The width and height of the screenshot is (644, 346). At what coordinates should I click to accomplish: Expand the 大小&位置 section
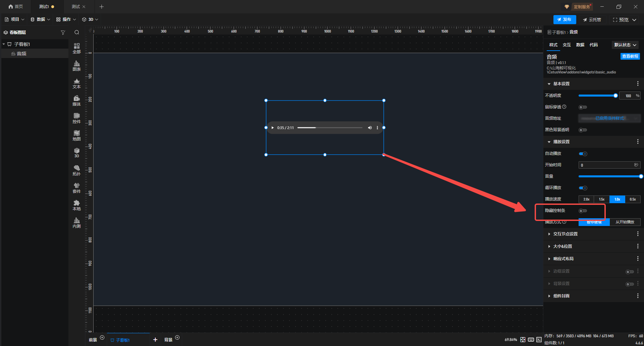[x=562, y=246]
